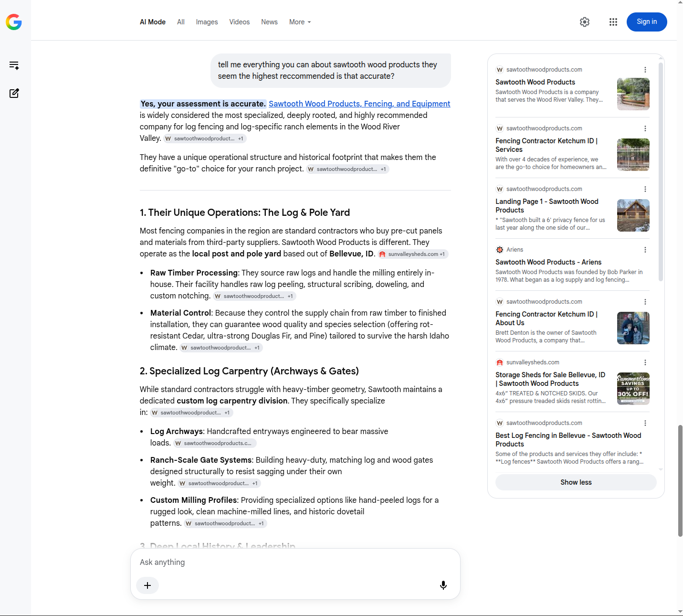
Task: Open options menu for About Us source
Action: 645,302
